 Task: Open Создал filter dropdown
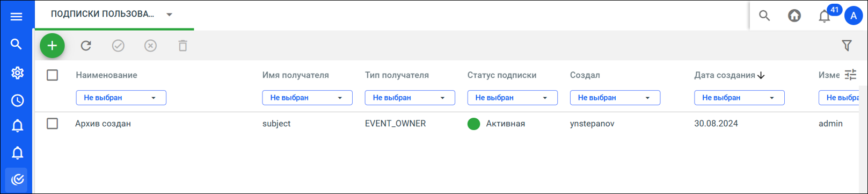click(615, 98)
